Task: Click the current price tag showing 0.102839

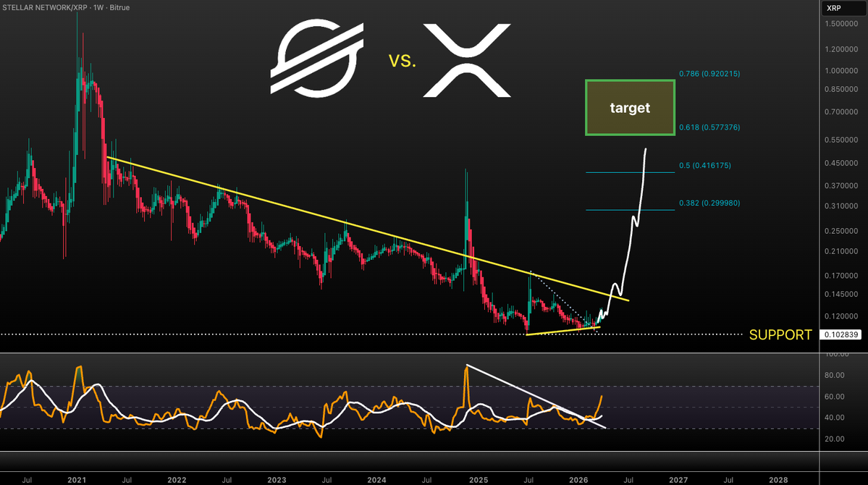Action: [x=843, y=334]
